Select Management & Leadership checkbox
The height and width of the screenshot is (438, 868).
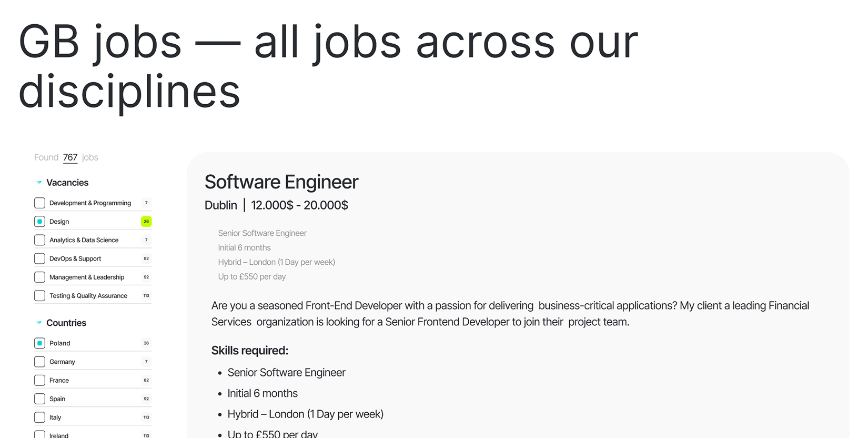(39, 277)
